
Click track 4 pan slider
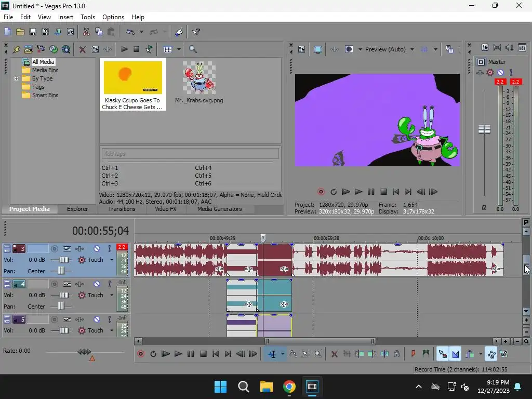click(61, 307)
